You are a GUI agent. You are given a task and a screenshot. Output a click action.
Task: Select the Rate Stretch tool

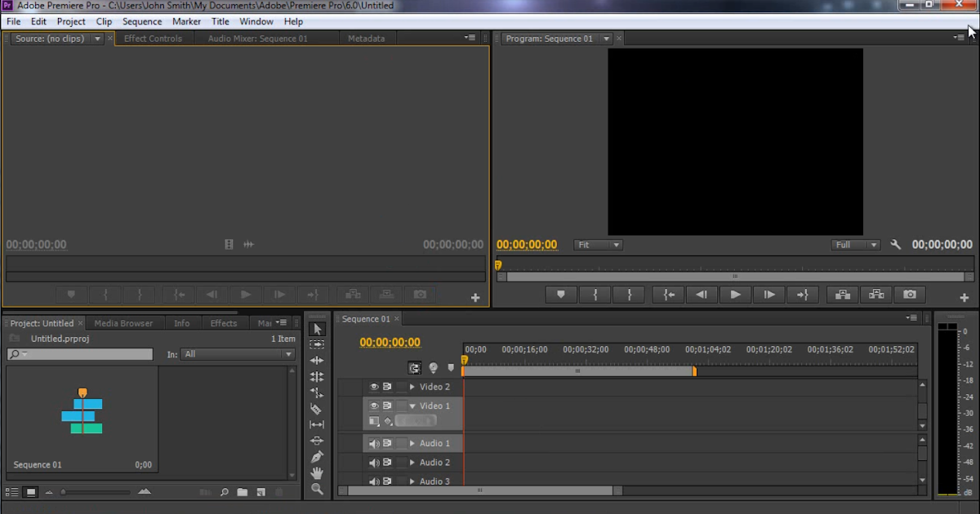pos(318,392)
